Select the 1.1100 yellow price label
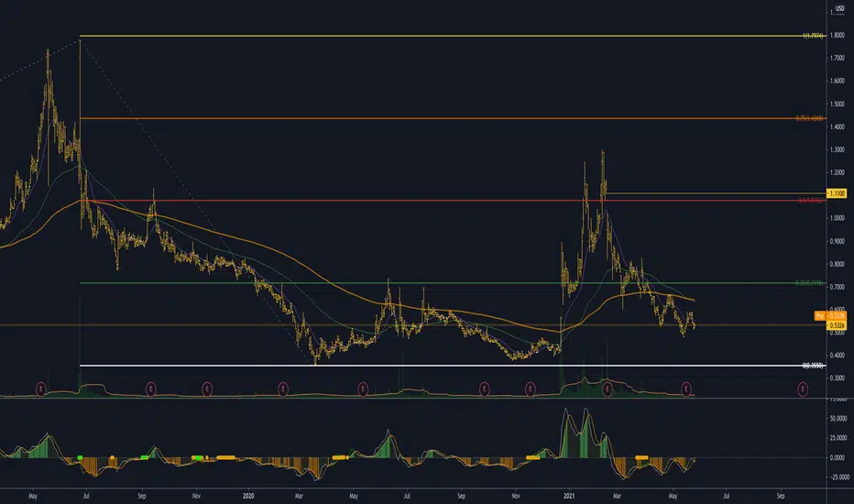This screenshot has width=854, height=504. click(x=837, y=193)
